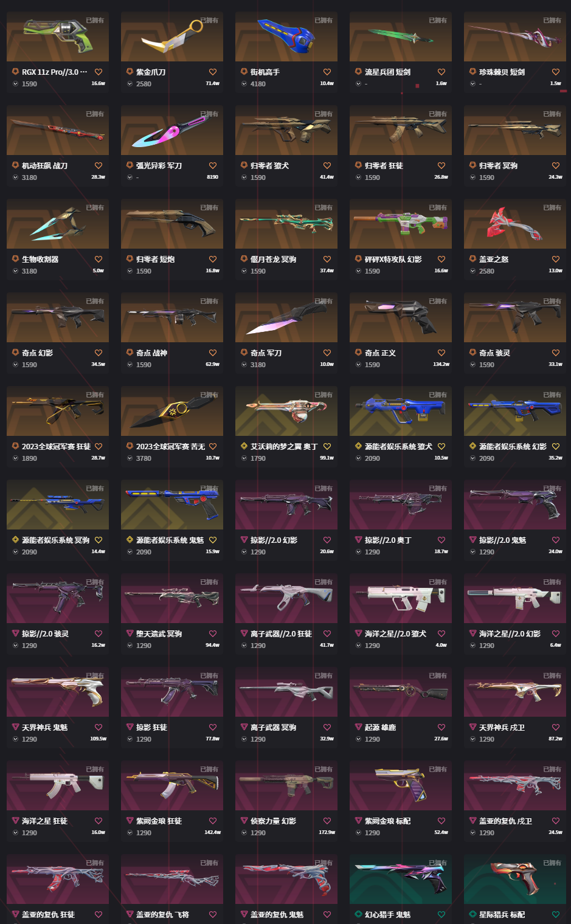Click the green tier badge beside 星际猎手 标配

click(x=473, y=914)
